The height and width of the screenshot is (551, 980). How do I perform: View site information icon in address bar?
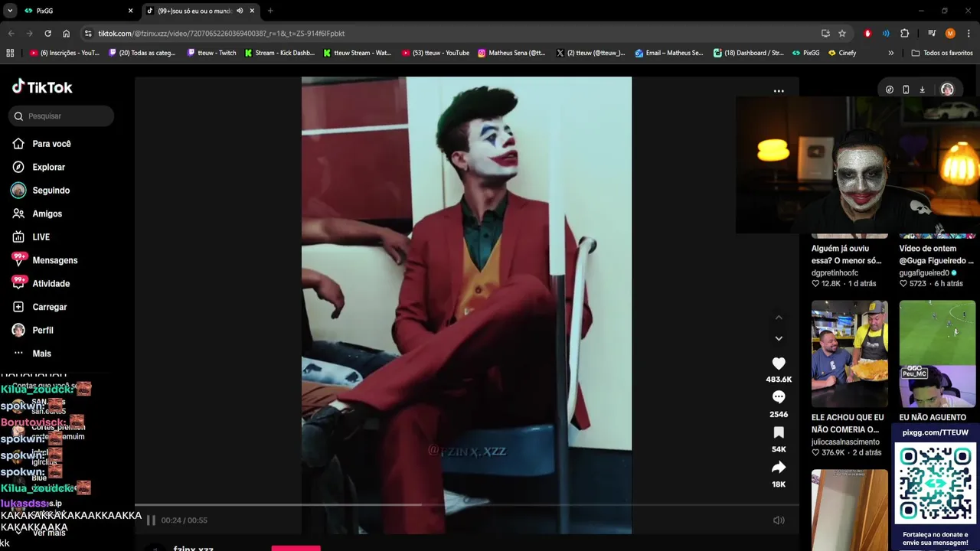(x=89, y=34)
